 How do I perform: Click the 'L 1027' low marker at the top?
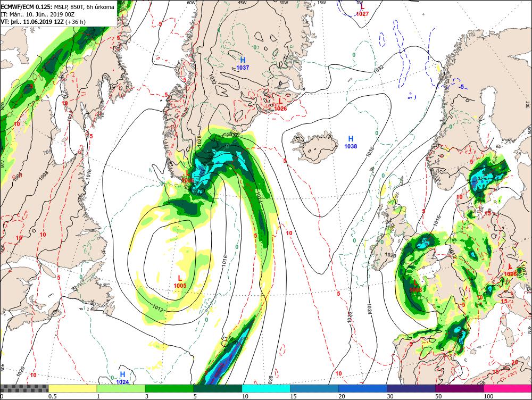coord(362,10)
